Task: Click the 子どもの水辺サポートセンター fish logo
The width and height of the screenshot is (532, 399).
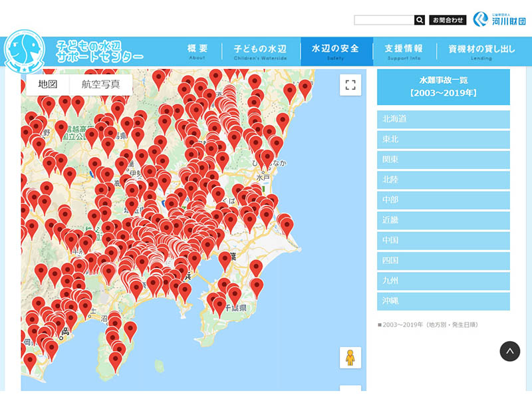Action: pyautogui.click(x=25, y=53)
